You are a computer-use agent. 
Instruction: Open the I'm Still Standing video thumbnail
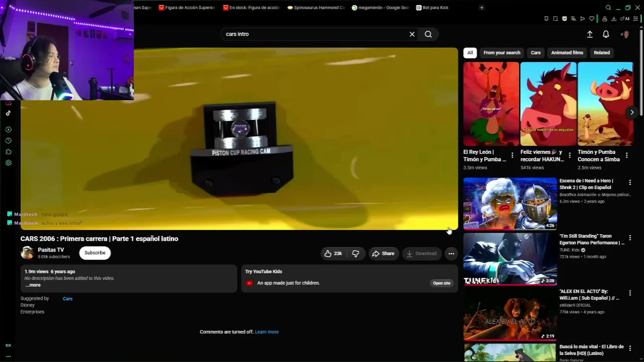(510, 259)
